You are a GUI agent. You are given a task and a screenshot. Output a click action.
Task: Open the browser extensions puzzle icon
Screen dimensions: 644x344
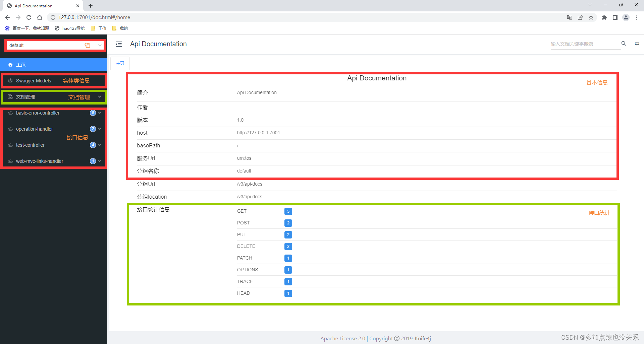tap(604, 17)
